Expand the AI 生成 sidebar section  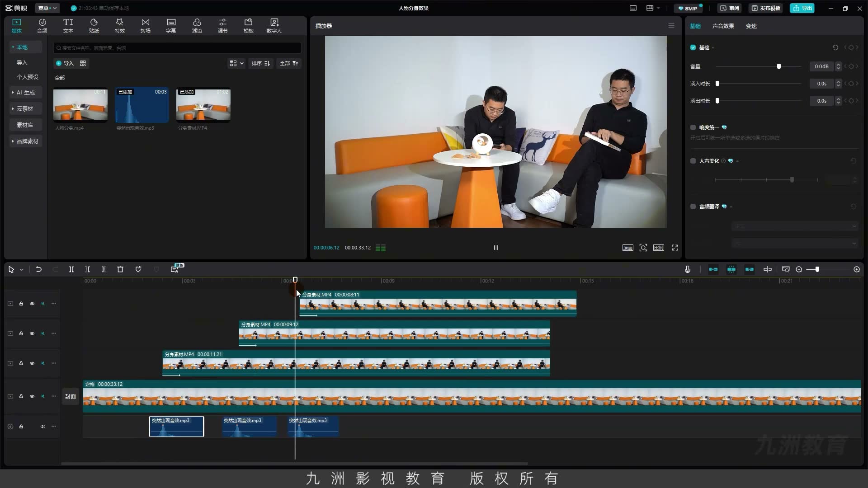(26, 92)
